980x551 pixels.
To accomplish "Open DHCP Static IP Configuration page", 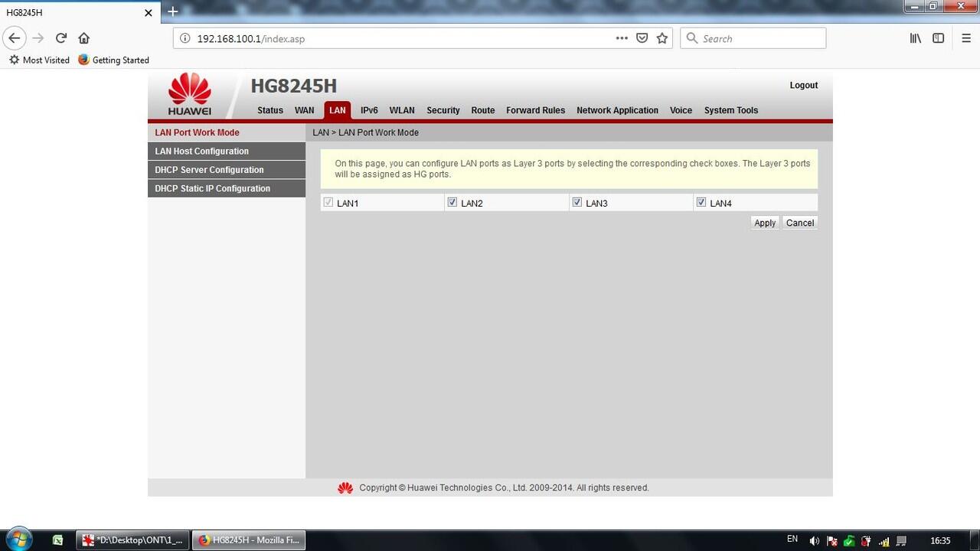I will pos(227,188).
